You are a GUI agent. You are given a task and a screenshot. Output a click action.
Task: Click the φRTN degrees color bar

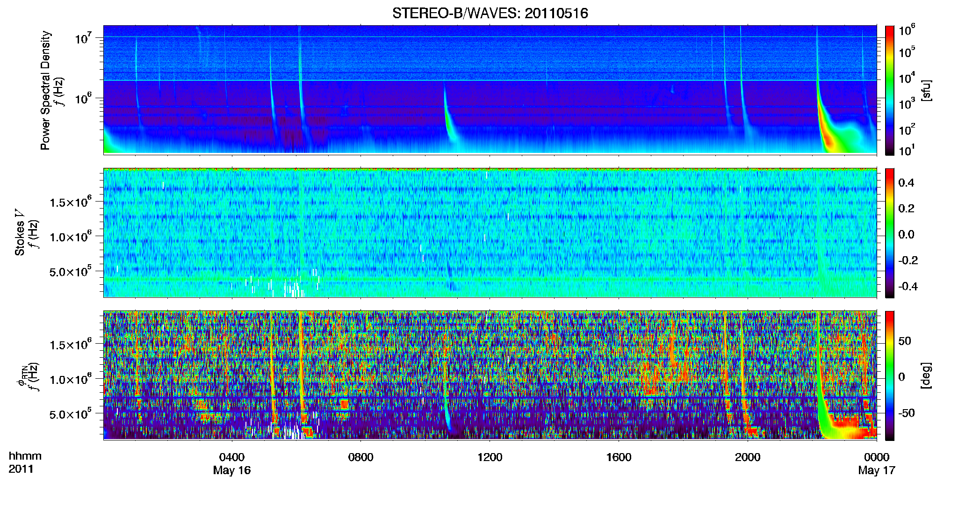pos(890,375)
